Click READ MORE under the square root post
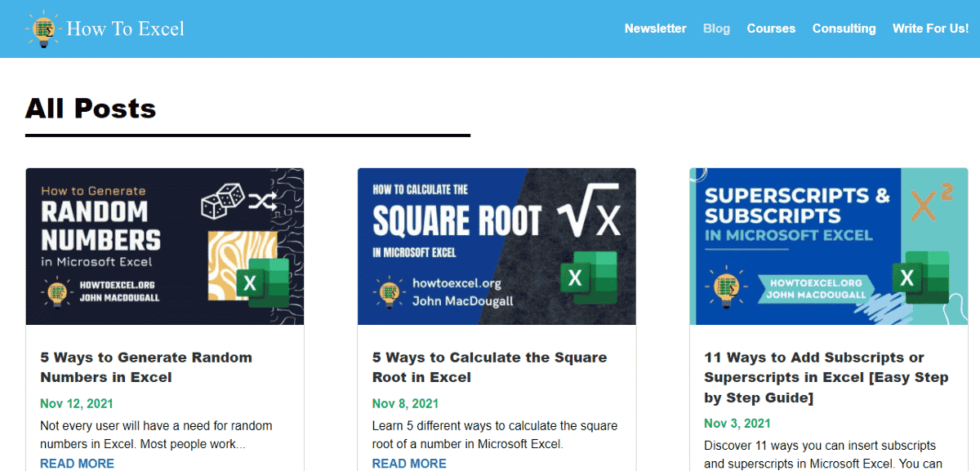 click(x=409, y=464)
